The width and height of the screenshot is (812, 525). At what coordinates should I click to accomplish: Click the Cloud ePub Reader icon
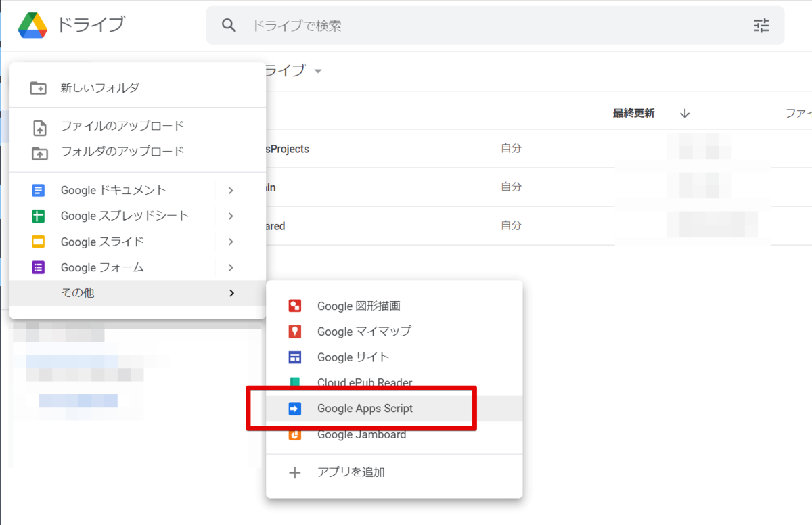pos(294,382)
